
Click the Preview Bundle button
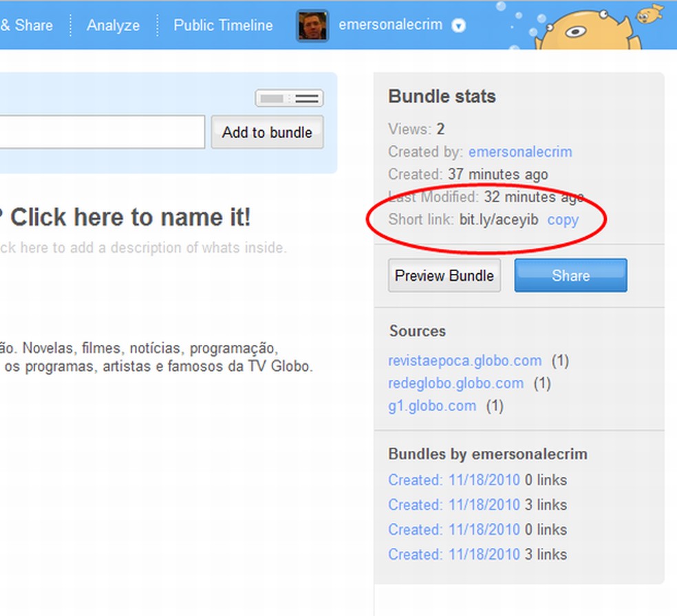pyautogui.click(x=444, y=275)
